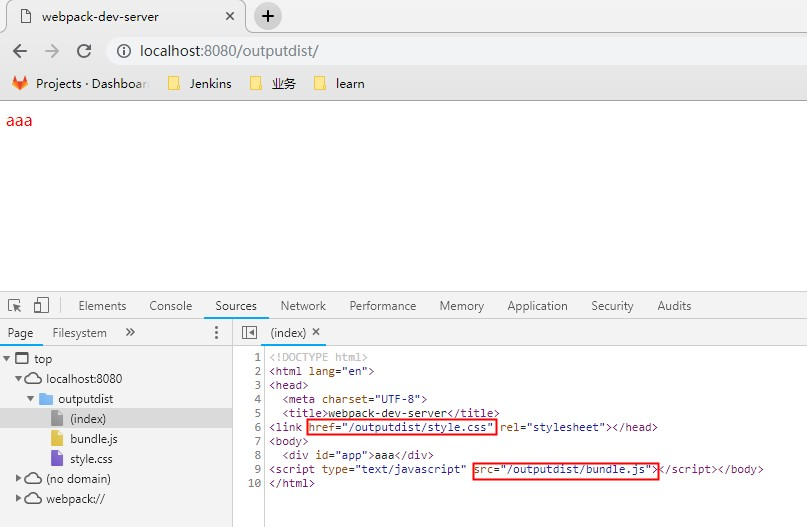Viewport: 807px width, 527px height.
Task: Click the div id="app" code line
Action: tap(358, 455)
